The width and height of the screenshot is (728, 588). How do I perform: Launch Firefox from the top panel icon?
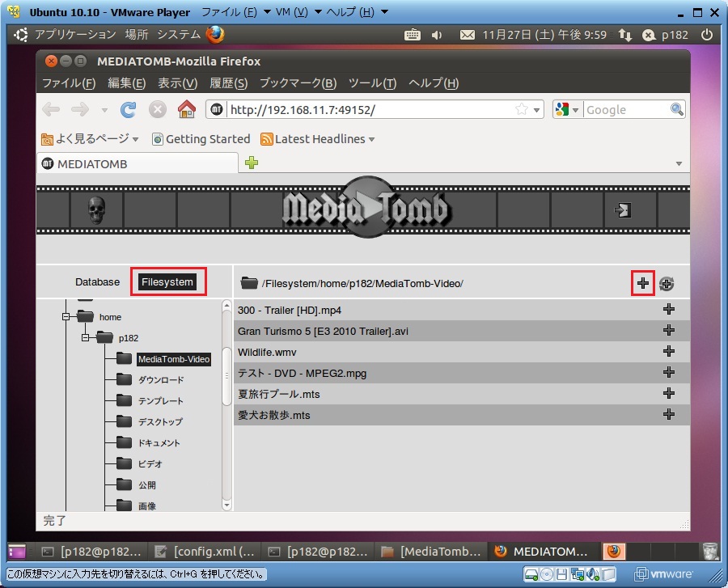[215, 34]
